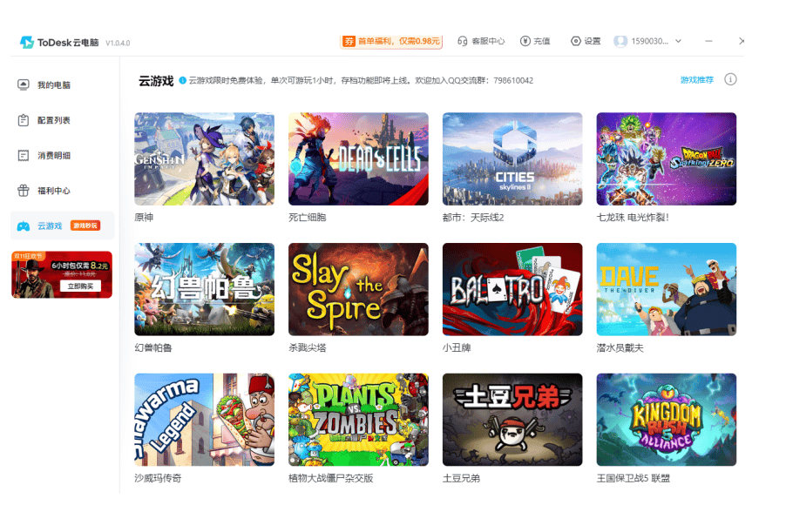Launch Genshin Impact game thumbnail
The height and width of the screenshot is (532, 786).
tap(205, 158)
